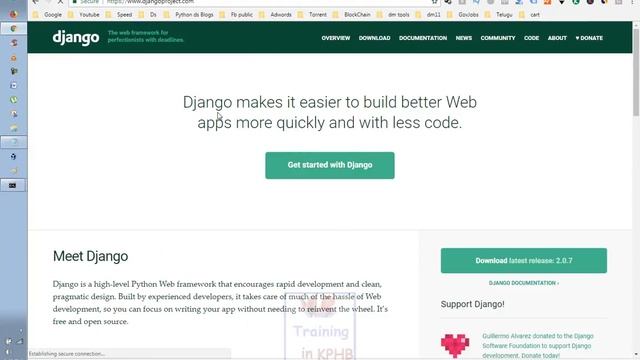The height and width of the screenshot is (360, 640).
Task: Click the Guillermo Alvarez donation notice
Action: (538, 346)
